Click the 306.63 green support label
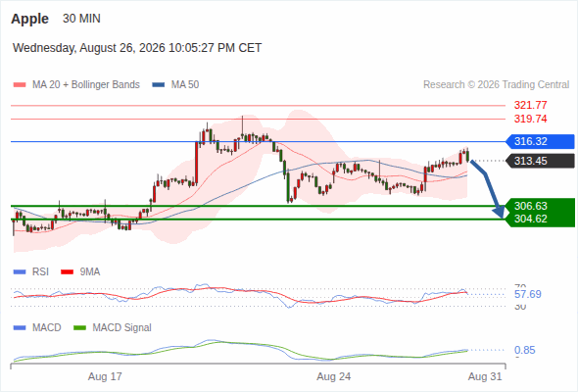 531,206
